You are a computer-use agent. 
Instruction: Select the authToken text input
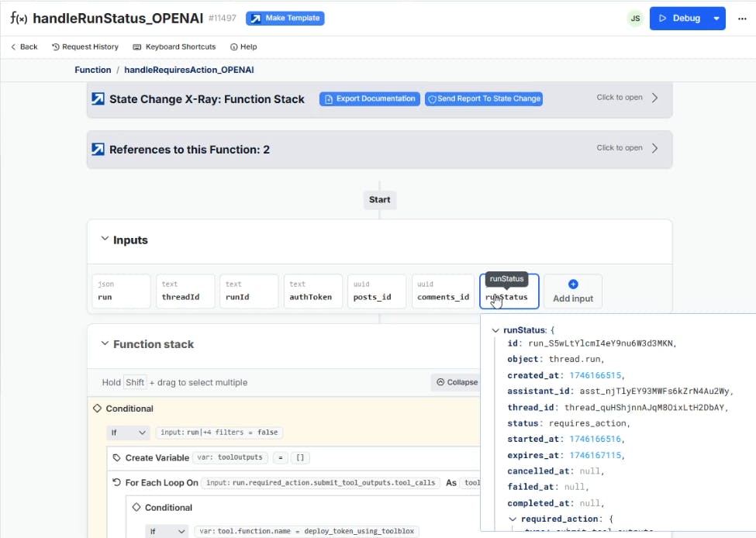pos(312,291)
